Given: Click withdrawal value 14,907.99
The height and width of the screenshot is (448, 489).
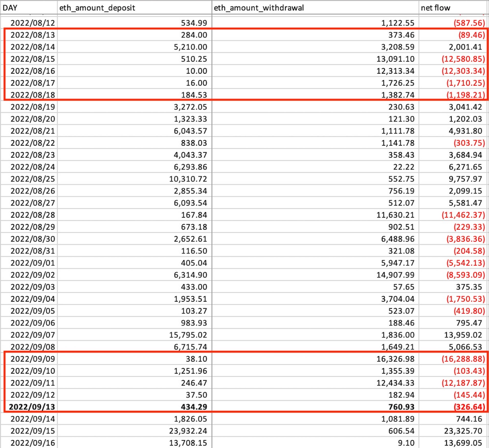Looking at the screenshot, I should (395, 275).
